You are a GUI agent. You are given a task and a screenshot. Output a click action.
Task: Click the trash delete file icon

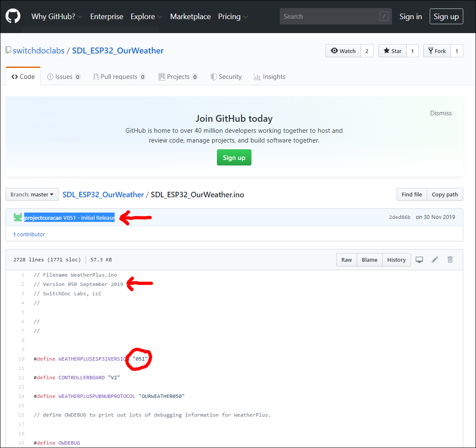450,260
